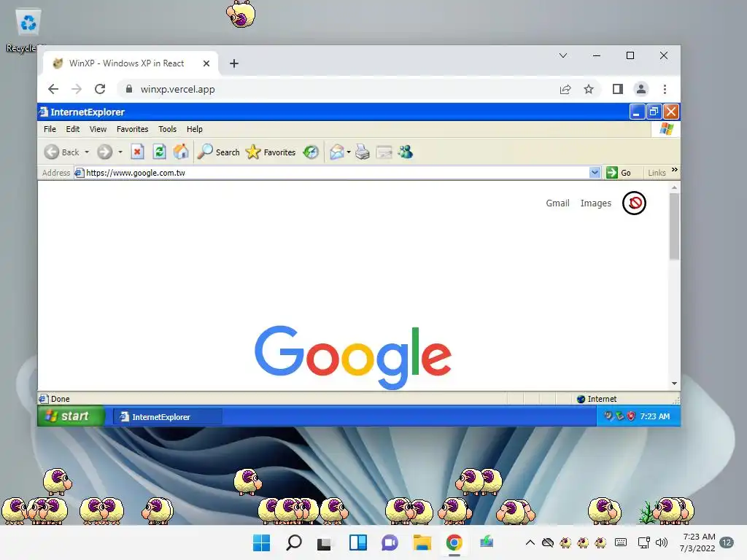The height and width of the screenshot is (560, 747).
Task: Click the XP tray red shield security icon
Action: click(631, 416)
